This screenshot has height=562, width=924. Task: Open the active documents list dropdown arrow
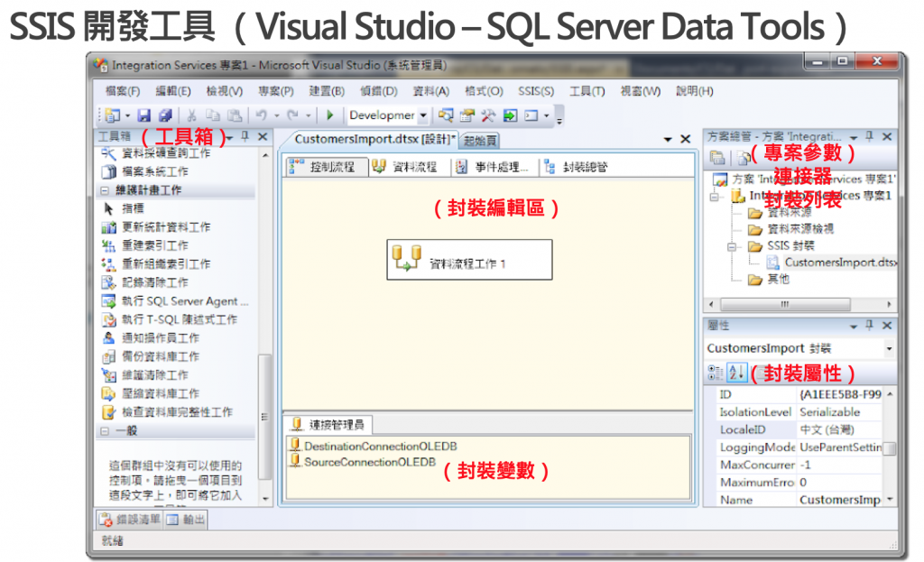(668, 140)
